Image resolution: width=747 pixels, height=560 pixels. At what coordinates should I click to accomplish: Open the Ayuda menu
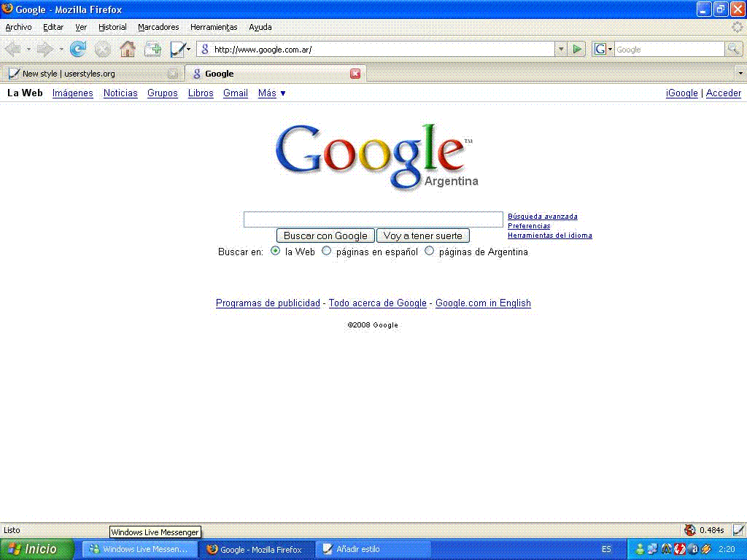pos(260,27)
